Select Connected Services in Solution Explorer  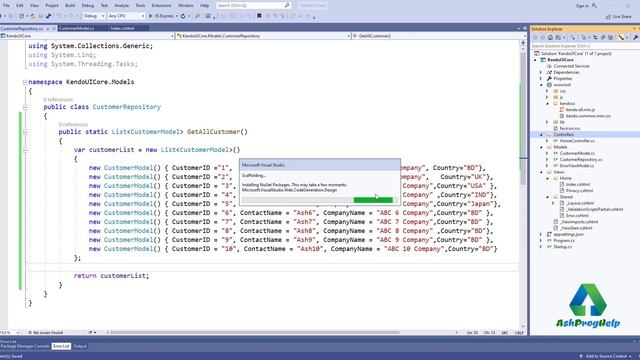[571, 66]
